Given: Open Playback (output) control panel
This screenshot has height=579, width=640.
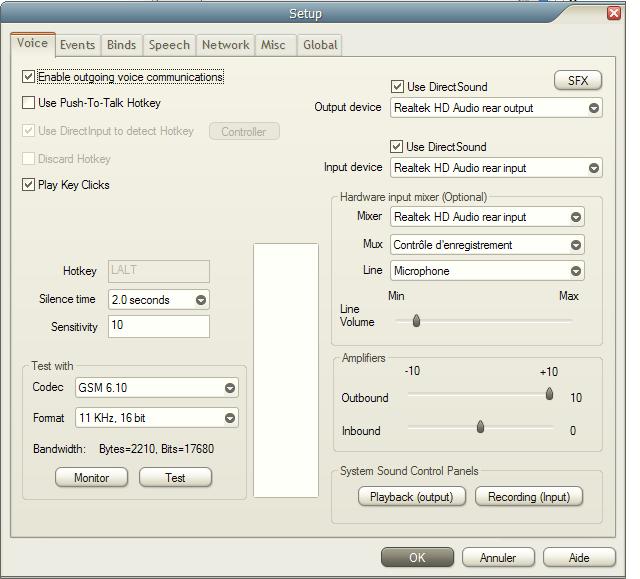Looking at the screenshot, I should 411,497.
